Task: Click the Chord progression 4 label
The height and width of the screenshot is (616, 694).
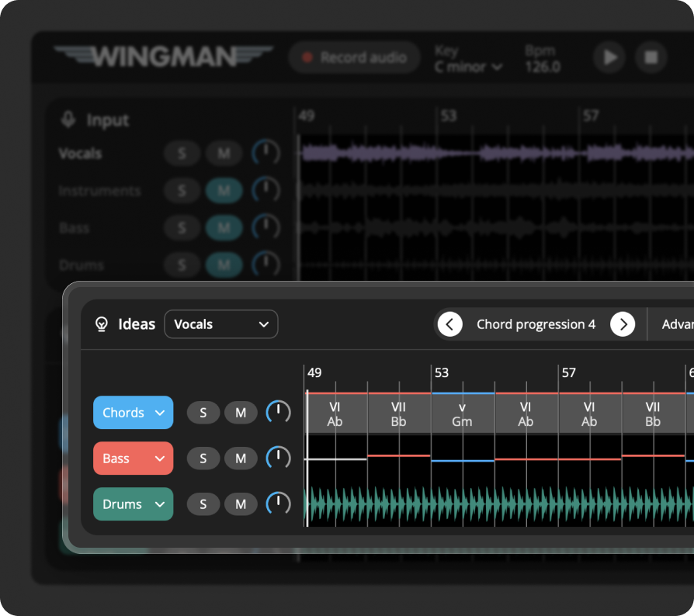Action: [536, 324]
